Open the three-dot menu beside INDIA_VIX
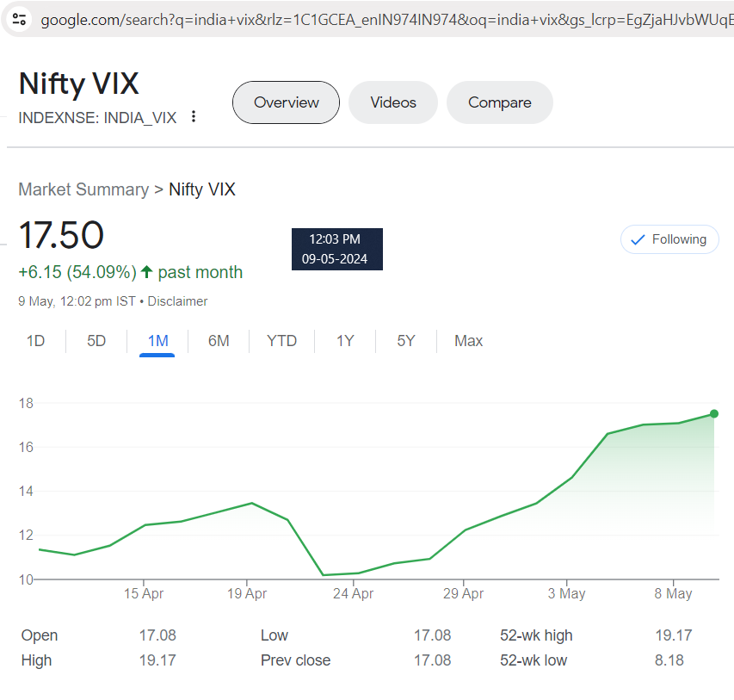734x700 pixels. pyautogui.click(x=194, y=117)
